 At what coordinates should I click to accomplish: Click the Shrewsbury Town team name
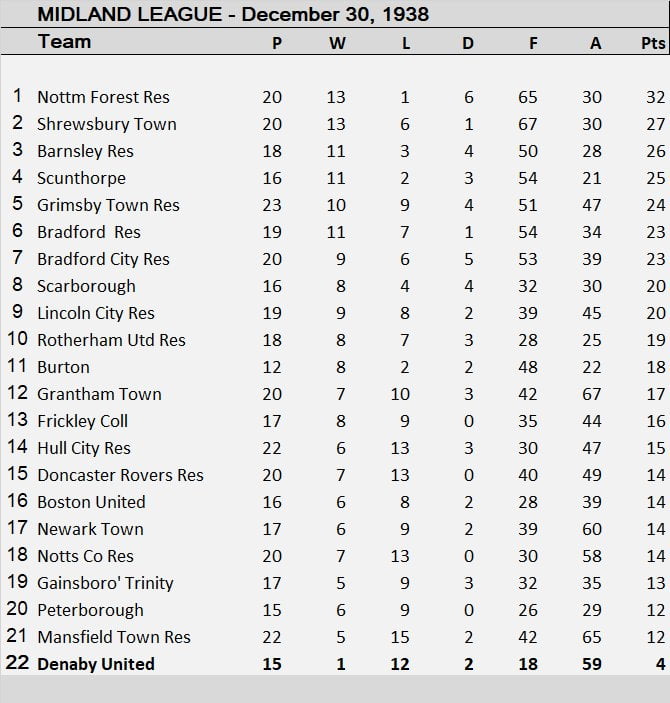click(x=106, y=124)
